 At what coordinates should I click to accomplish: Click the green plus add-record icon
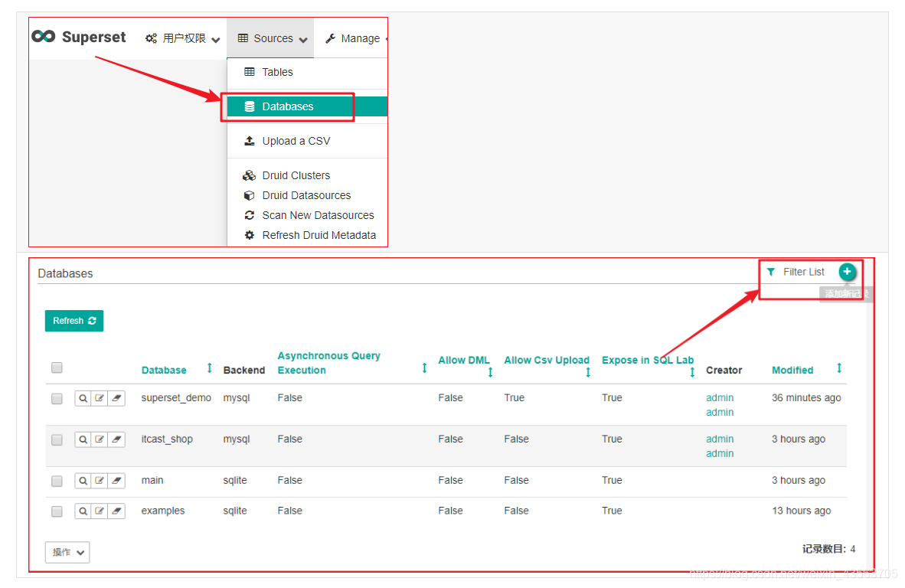pyautogui.click(x=847, y=272)
